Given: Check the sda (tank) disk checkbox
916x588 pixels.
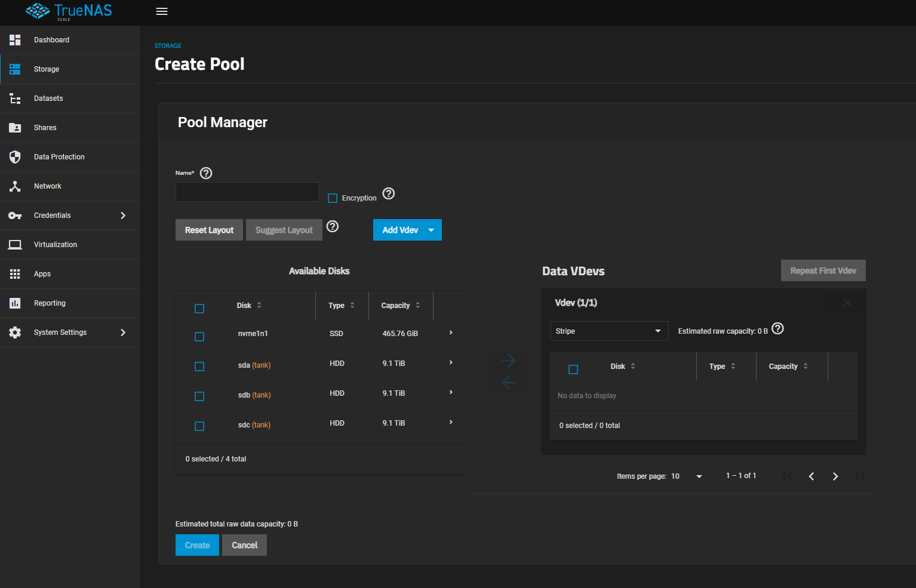Looking at the screenshot, I should pos(199,367).
